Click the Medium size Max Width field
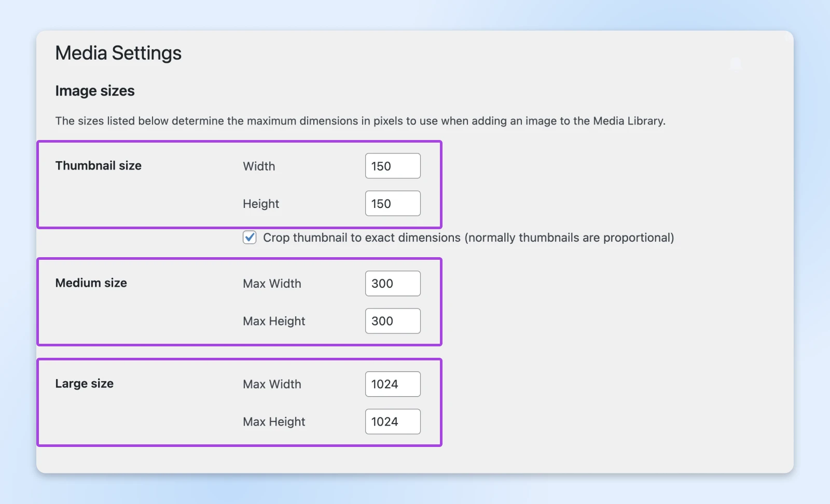 point(393,284)
